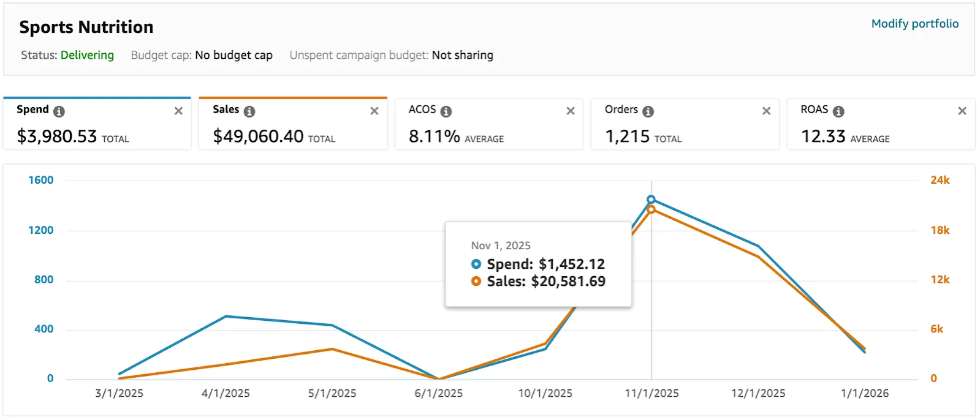Open the Modify portfolio link

pos(914,24)
